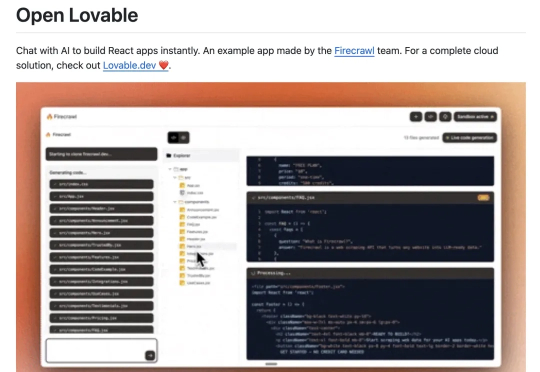Viewport: 540px width, 372px height.
Task: Click into the chat message input box
Action: tap(102, 351)
